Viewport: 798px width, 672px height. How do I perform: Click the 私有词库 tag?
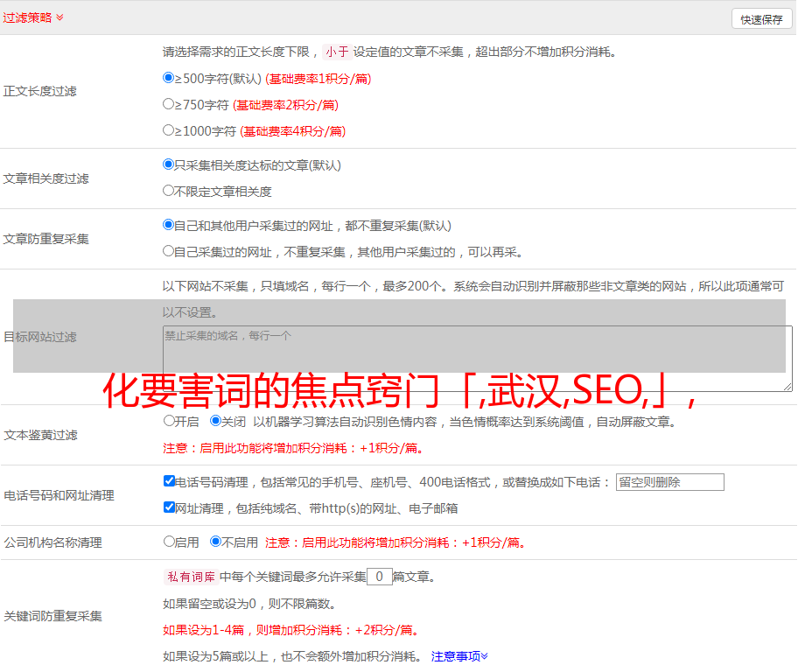(192, 577)
